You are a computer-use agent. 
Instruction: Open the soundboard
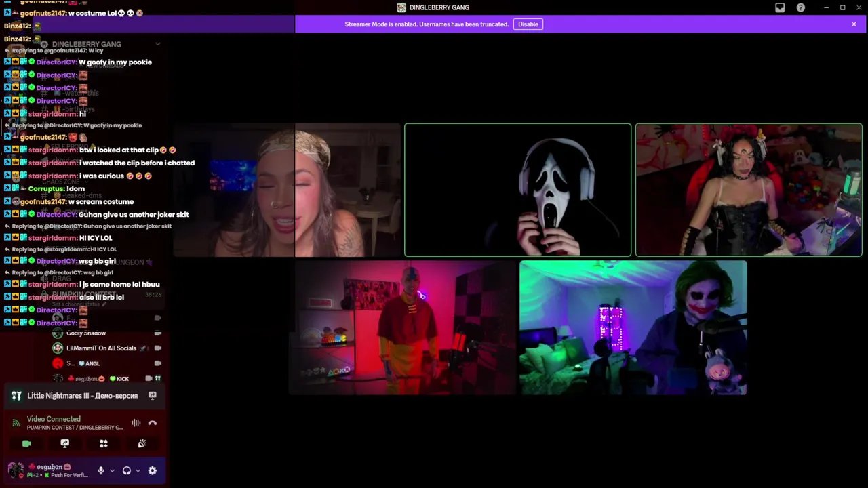(142, 443)
